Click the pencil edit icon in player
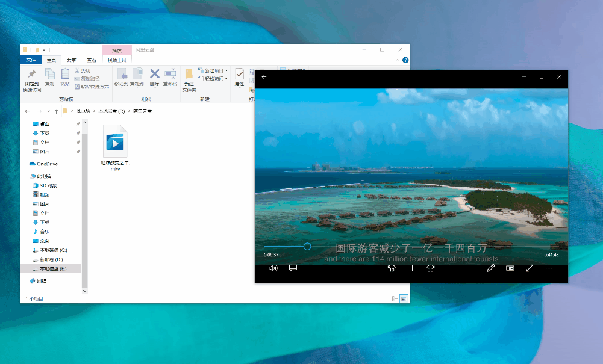 coord(490,268)
